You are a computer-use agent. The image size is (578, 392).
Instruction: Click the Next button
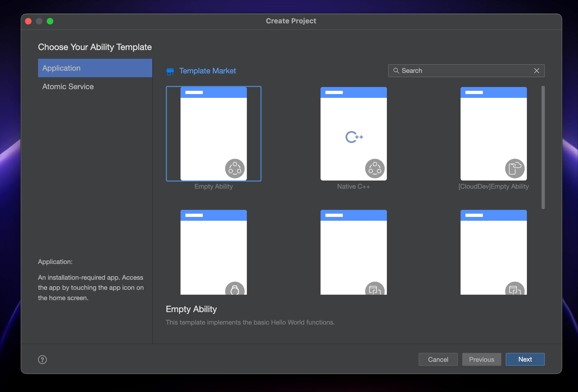click(525, 359)
